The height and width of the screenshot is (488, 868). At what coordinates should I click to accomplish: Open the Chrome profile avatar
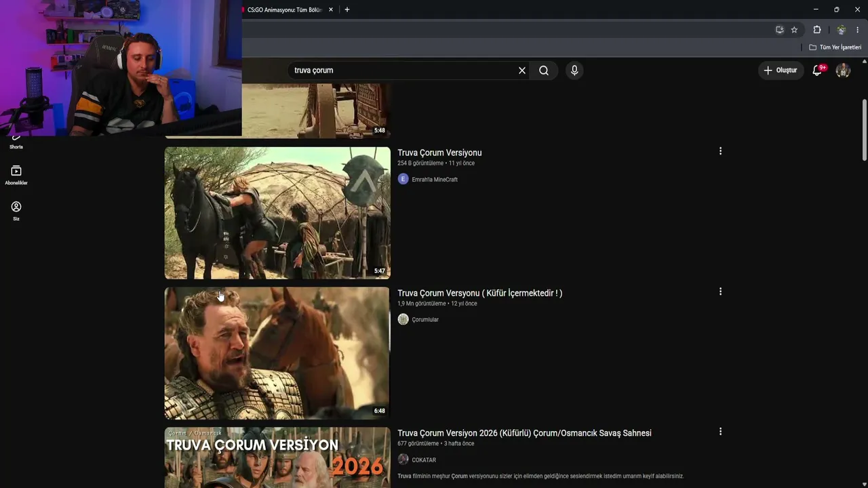click(841, 30)
